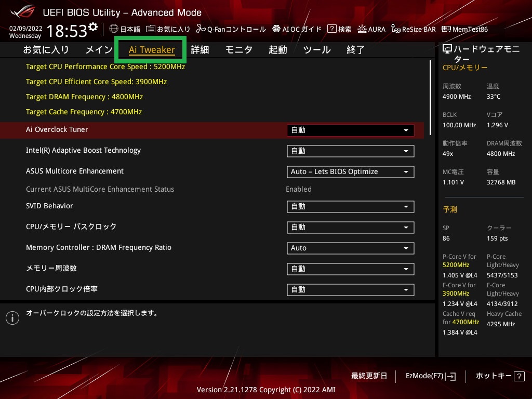Click the 予測 section heading

[450, 209]
